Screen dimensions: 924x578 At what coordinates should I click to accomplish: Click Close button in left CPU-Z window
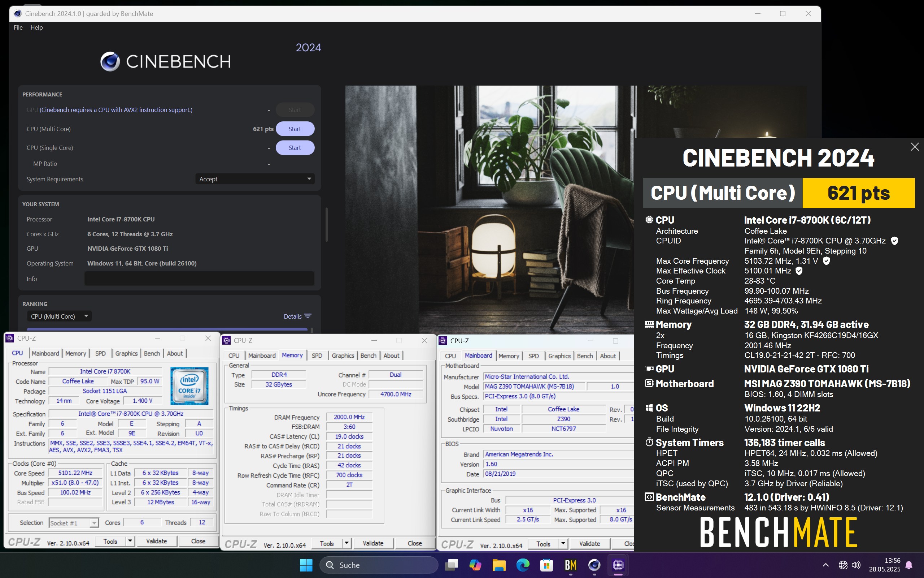pos(198,541)
